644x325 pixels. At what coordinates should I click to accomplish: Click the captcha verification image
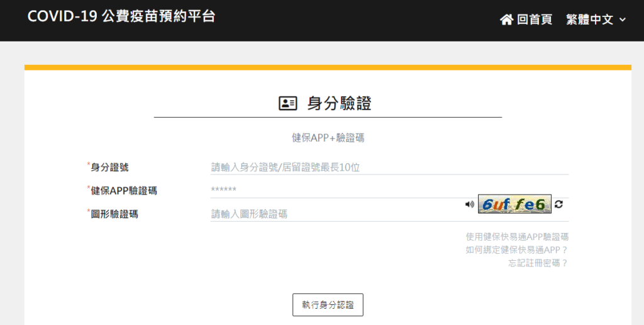[x=514, y=204]
